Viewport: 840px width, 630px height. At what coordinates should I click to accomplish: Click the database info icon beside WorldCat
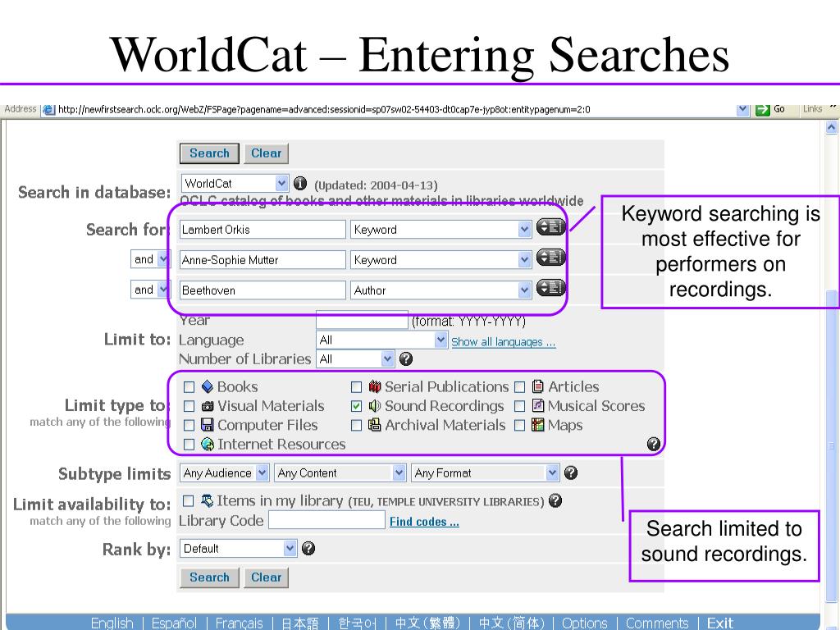(300, 184)
